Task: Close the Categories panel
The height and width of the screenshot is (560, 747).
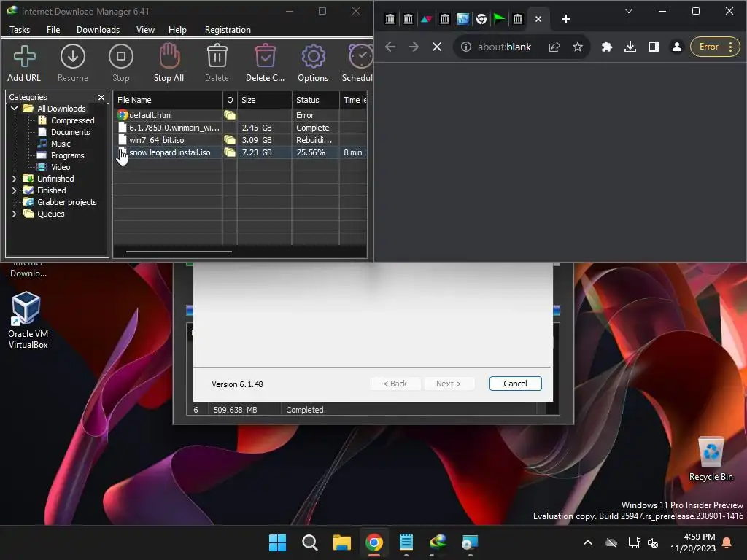Action: coord(101,97)
